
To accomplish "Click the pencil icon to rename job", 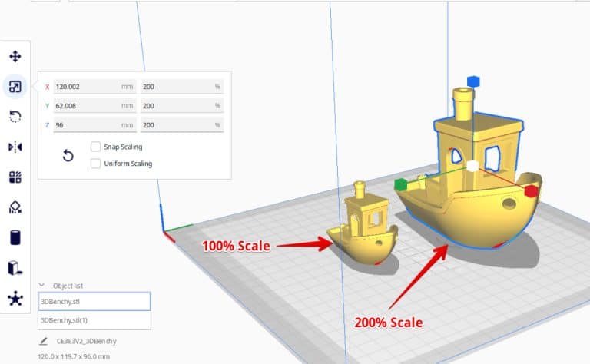I will click(x=43, y=341).
